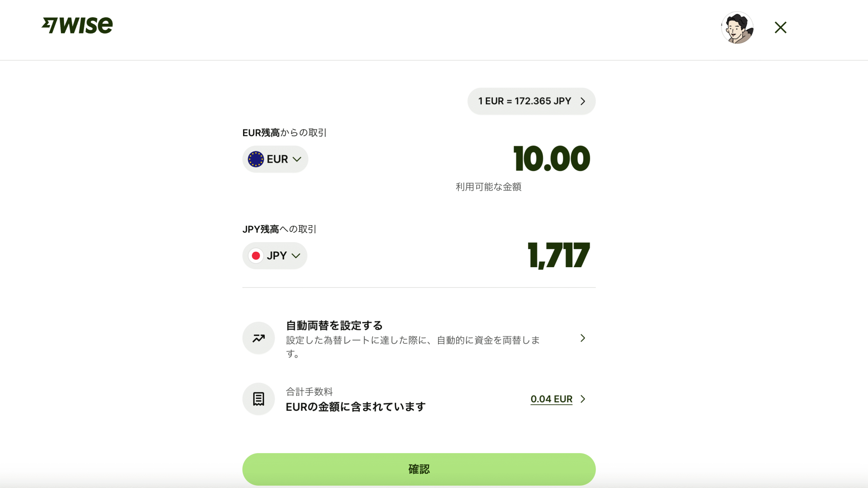The height and width of the screenshot is (488, 868).
Task: Click the receipt fee icon
Action: pos(258,399)
